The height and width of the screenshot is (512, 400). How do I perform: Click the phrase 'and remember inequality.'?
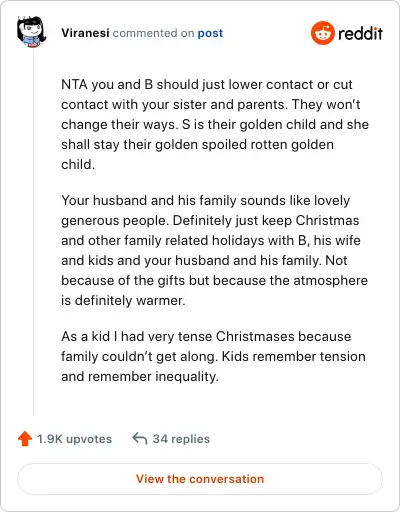coord(140,376)
